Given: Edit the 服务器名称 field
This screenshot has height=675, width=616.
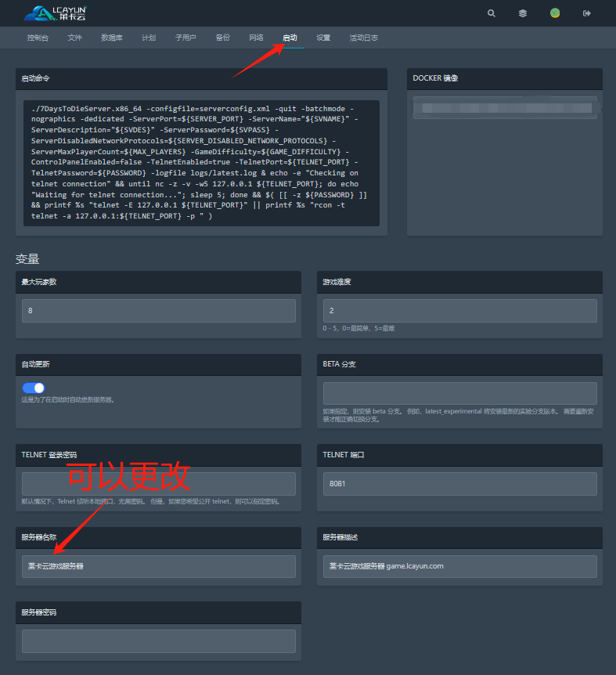Looking at the screenshot, I should pyautogui.click(x=159, y=566).
